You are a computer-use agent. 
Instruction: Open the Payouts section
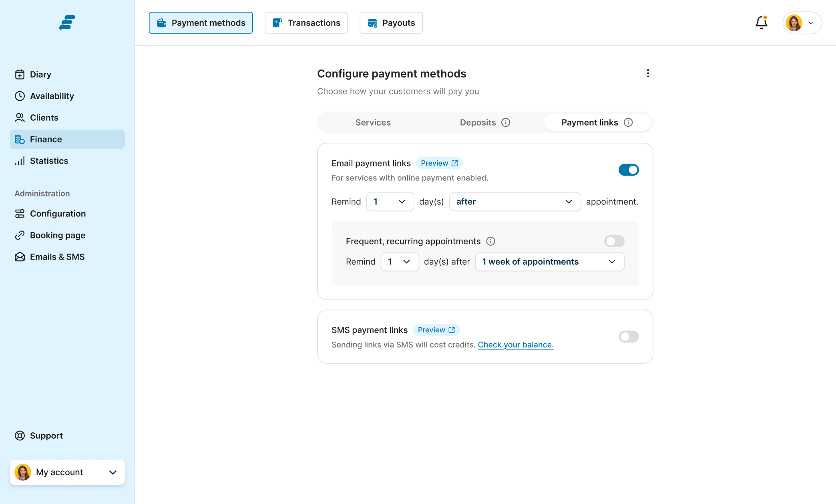tap(391, 23)
